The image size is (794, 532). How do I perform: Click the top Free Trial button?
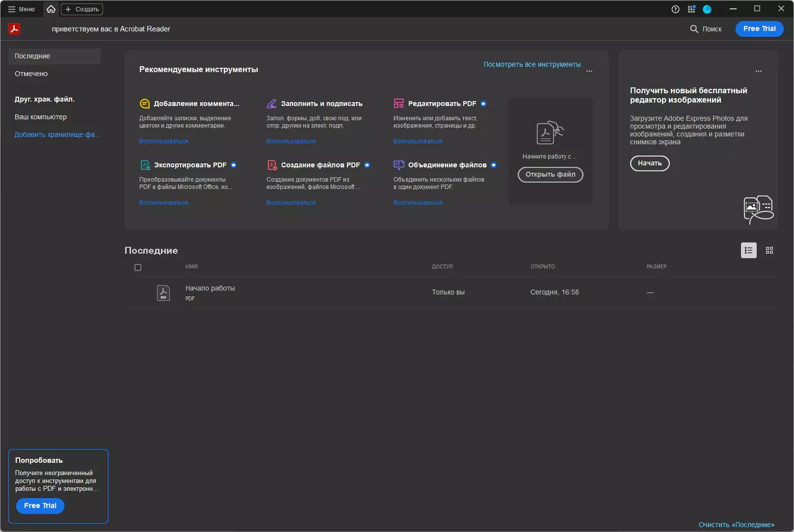point(759,29)
